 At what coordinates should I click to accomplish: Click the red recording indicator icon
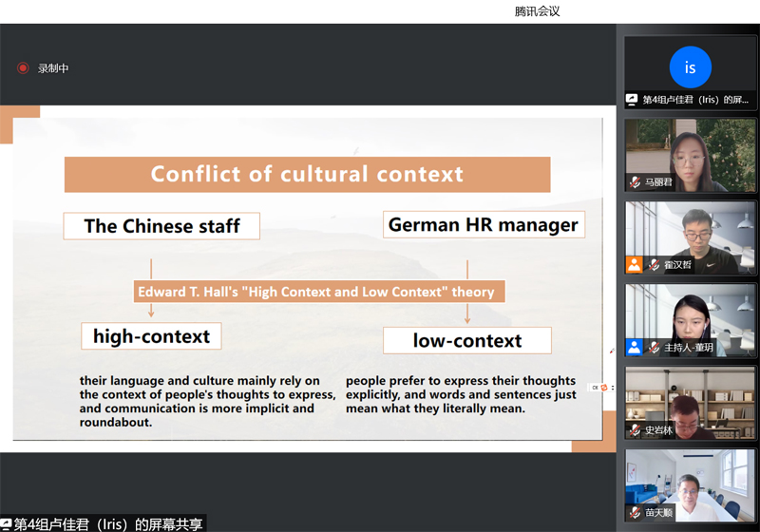[23, 68]
